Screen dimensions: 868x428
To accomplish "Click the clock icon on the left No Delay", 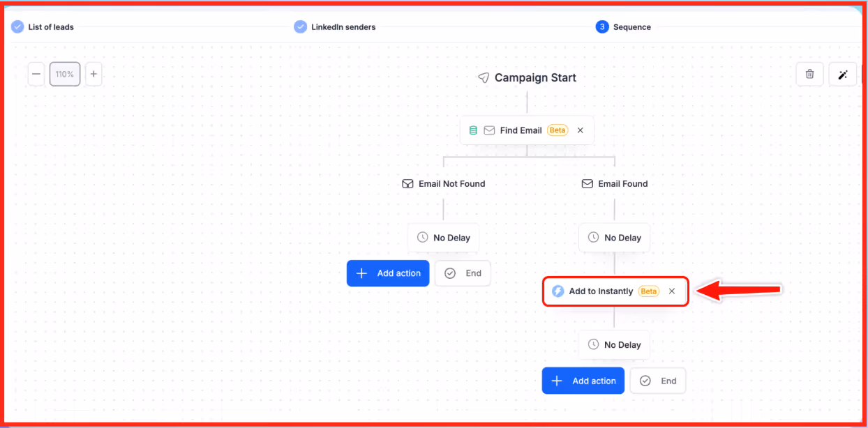I will click(x=422, y=237).
